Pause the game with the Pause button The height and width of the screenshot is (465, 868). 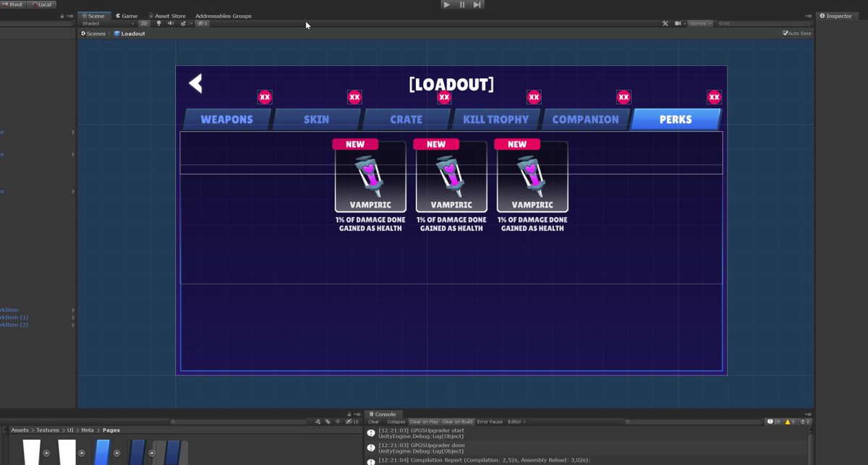(x=462, y=4)
